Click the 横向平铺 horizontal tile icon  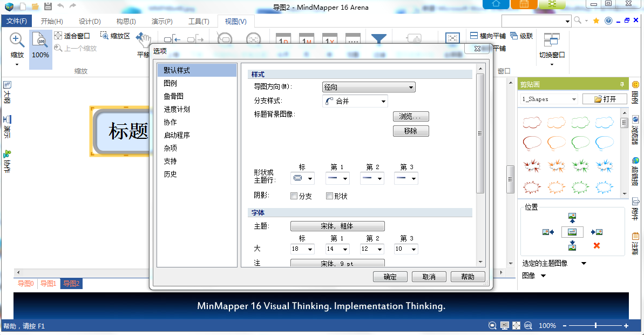click(473, 36)
